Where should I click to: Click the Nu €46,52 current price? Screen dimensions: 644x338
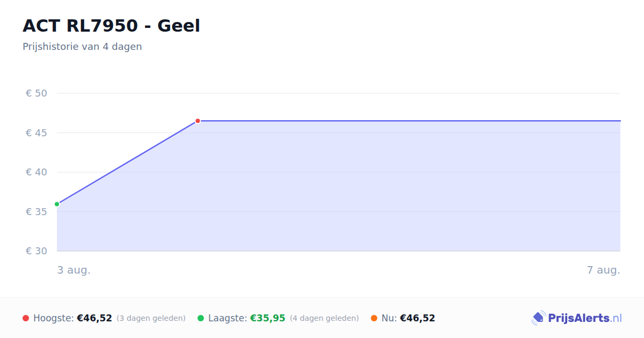pyautogui.click(x=418, y=318)
